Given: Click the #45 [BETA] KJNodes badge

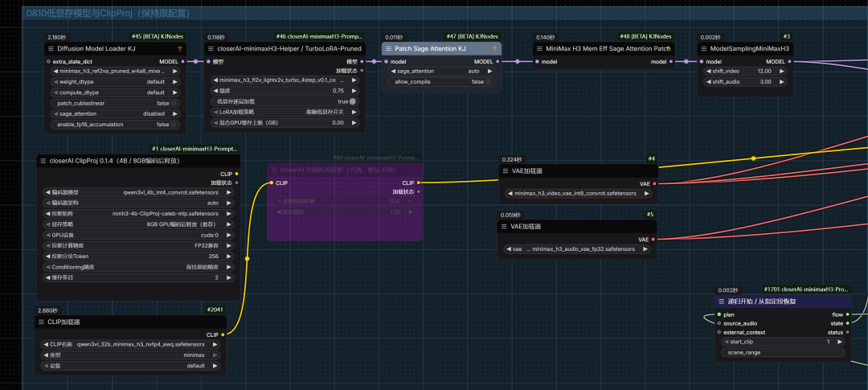Looking at the screenshot, I should click(158, 36).
